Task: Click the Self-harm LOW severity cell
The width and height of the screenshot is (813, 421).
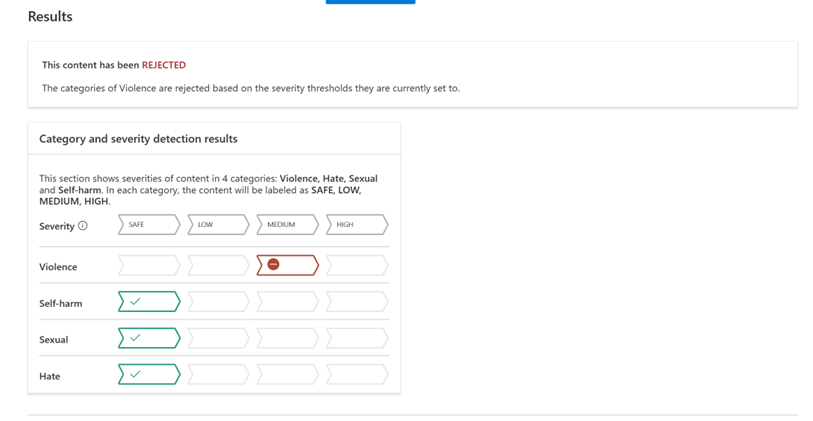Action: (x=218, y=301)
